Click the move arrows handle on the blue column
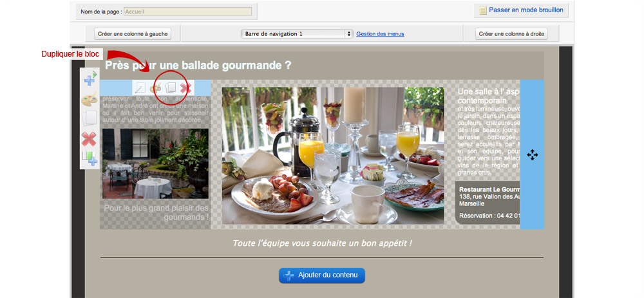This screenshot has width=644, height=298. click(533, 154)
